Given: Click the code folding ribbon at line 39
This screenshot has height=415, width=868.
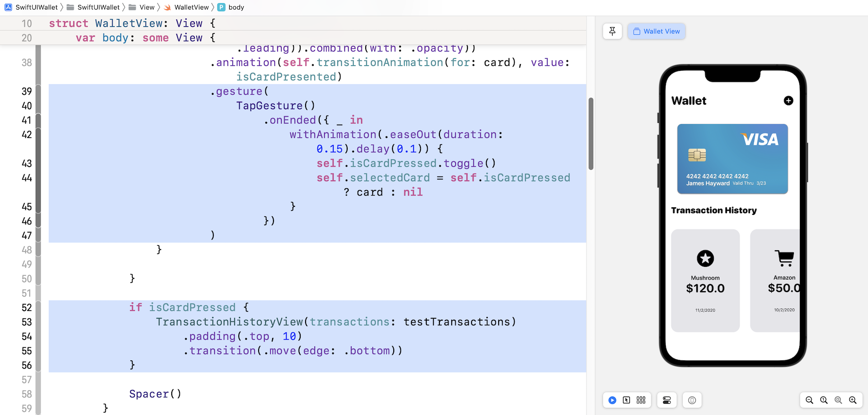Looking at the screenshot, I should pyautogui.click(x=38, y=92).
